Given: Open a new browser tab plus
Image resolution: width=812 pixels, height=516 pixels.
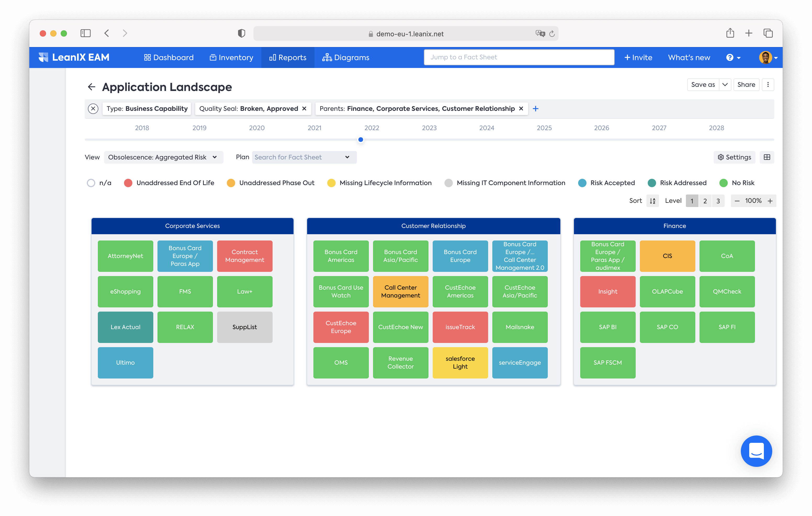Looking at the screenshot, I should tap(749, 33).
